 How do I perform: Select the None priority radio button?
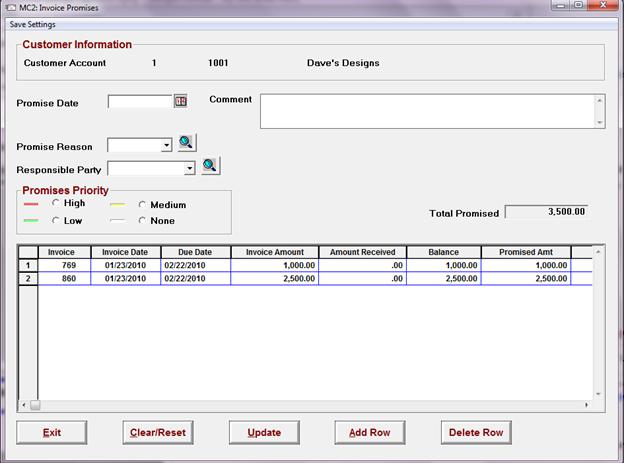pos(142,220)
